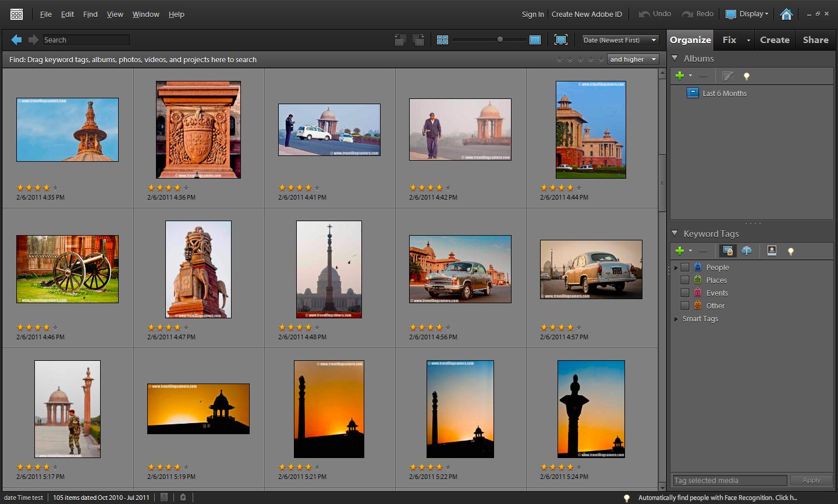
Task: Select small thumbnail grid view icon
Action: pyautogui.click(x=443, y=40)
